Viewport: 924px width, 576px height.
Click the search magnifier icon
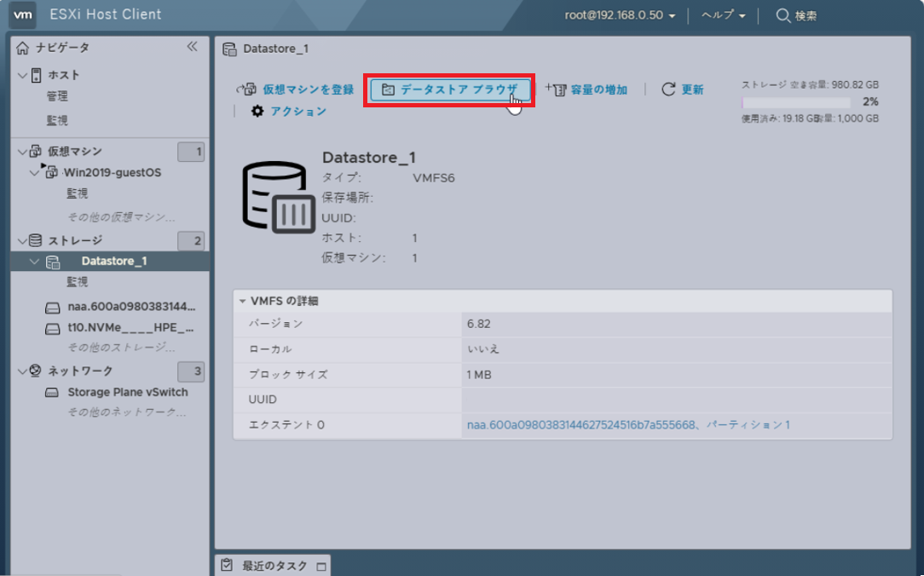[783, 15]
